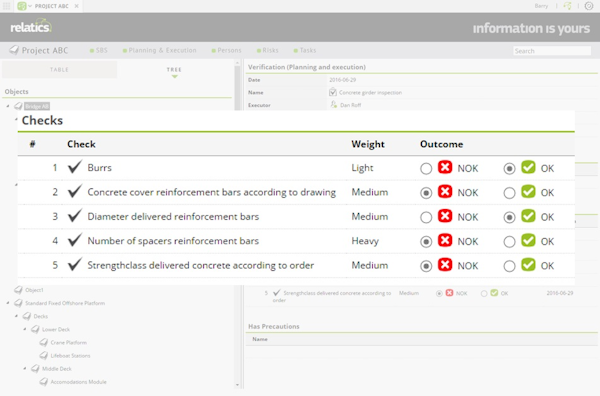Viewport: 600px width, 396px height.
Task: Click checkmark icon beside Number of spacers
Action: click(x=75, y=240)
